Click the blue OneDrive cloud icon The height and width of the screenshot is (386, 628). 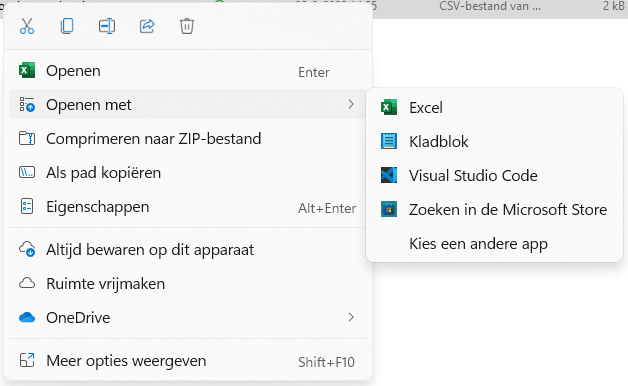pos(27,318)
